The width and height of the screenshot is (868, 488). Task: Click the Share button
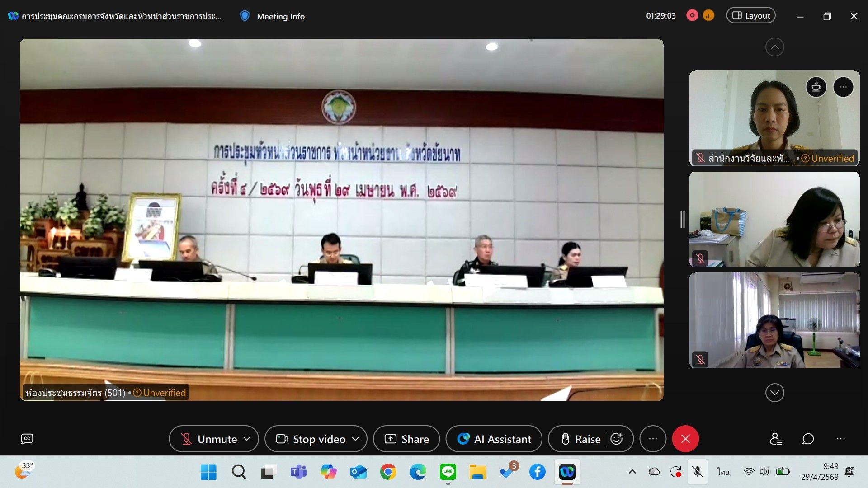coord(406,439)
